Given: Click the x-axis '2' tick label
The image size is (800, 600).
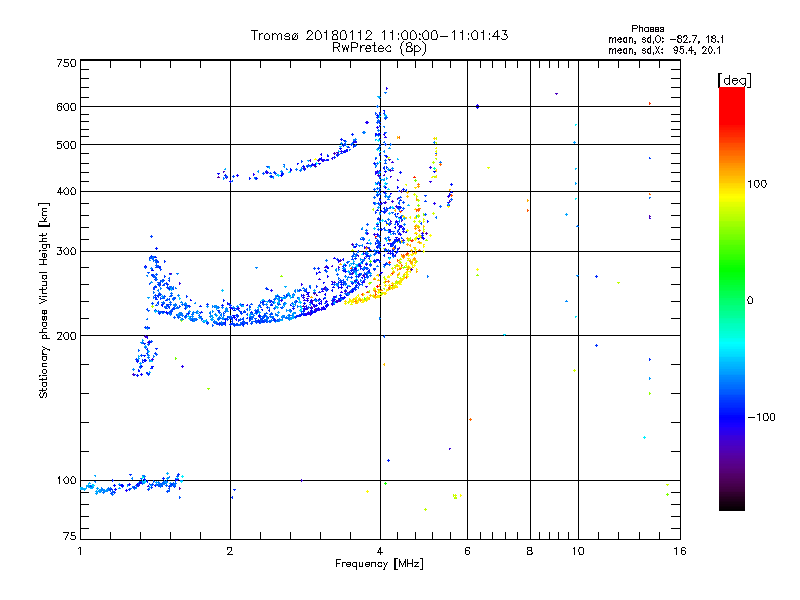Looking at the screenshot, I should tap(230, 551).
